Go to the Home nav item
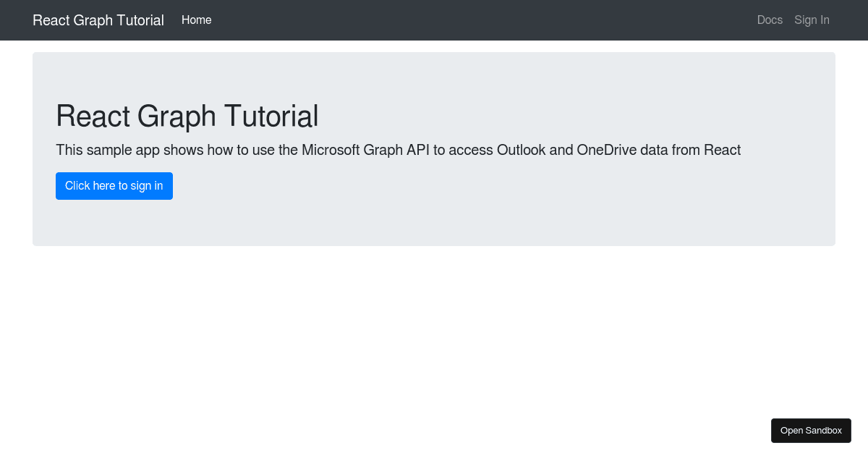 pyautogui.click(x=197, y=20)
